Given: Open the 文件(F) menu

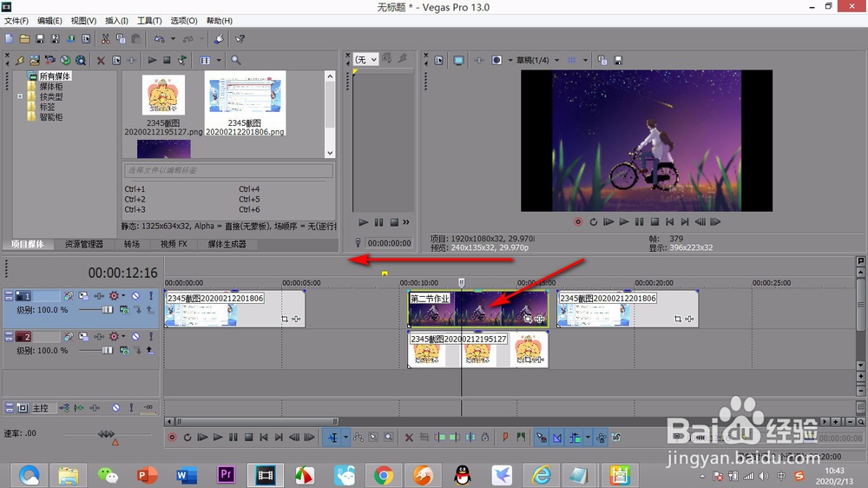Looking at the screenshot, I should click(16, 21).
